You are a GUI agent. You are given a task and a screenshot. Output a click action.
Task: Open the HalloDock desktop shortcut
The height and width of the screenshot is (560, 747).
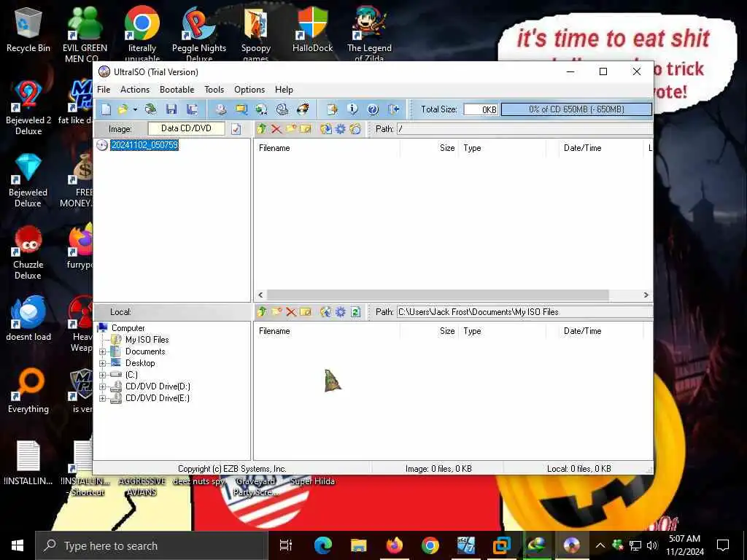coord(312,29)
